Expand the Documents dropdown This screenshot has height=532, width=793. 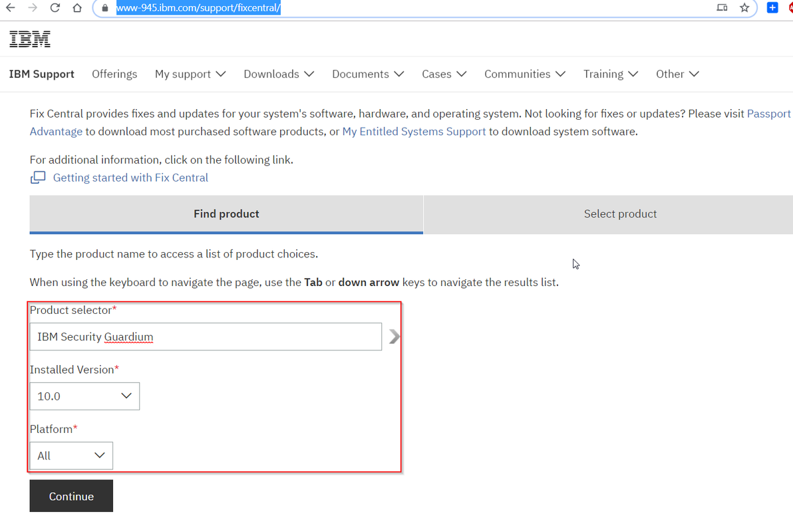pos(368,74)
